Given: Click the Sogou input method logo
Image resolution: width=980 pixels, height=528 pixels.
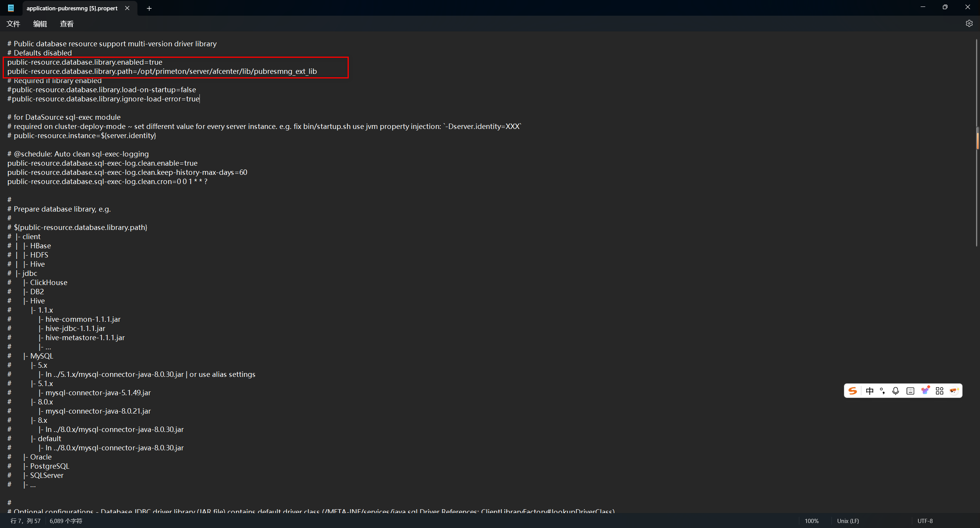Looking at the screenshot, I should click(x=853, y=391).
